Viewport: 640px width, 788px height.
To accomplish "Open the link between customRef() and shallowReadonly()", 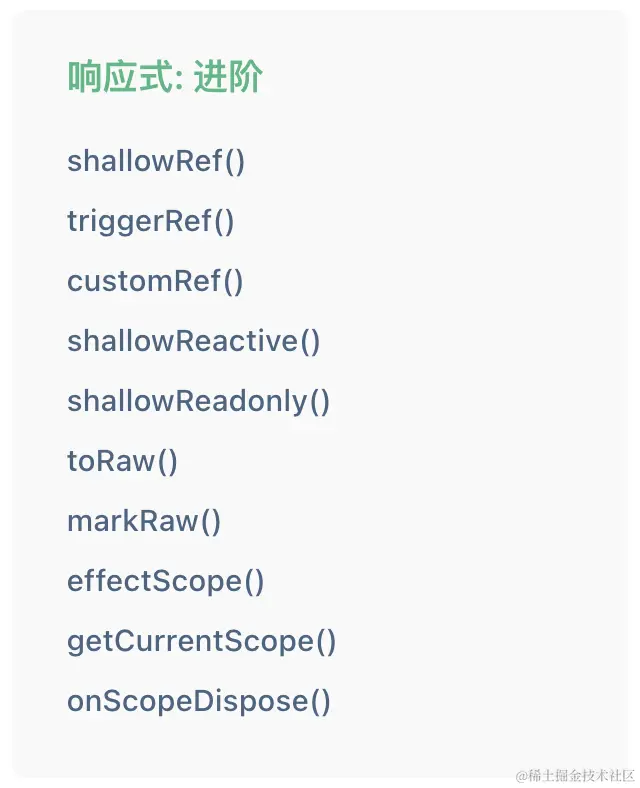I will tap(194, 341).
